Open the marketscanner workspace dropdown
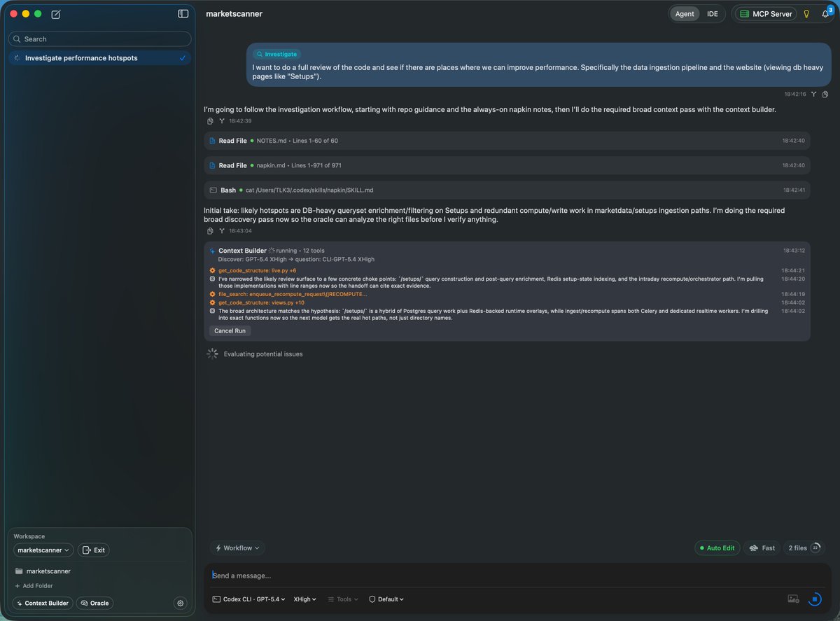Screen dimensions: 840x621 click(x=43, y=550)
